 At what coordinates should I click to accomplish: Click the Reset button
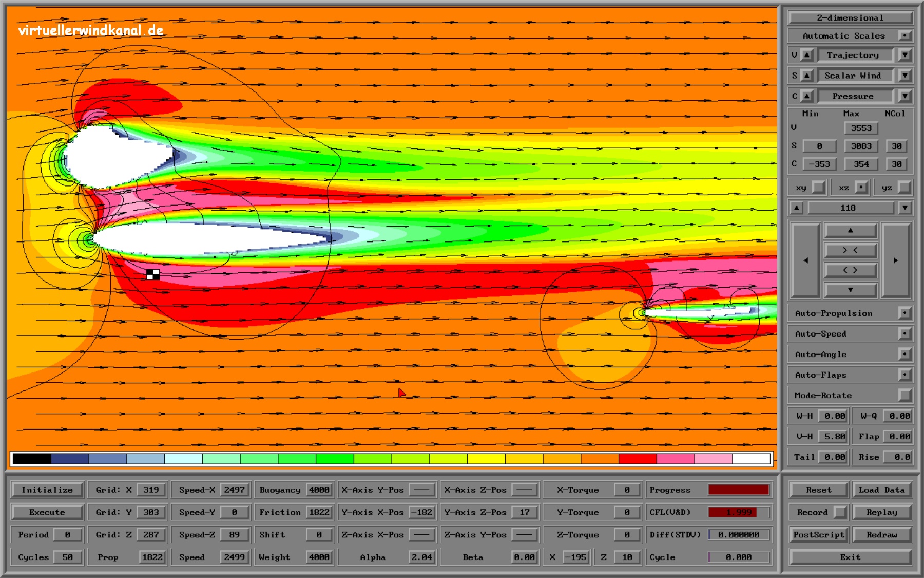click(819, 490)
